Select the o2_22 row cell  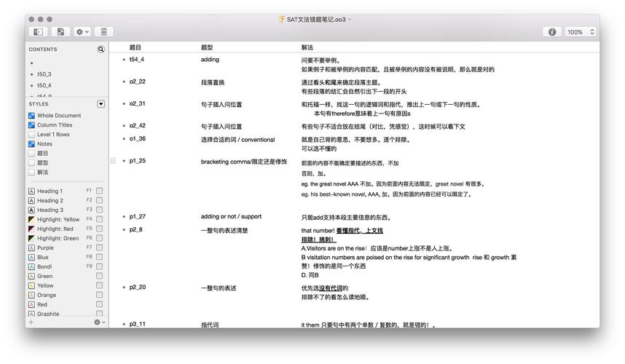click(x=138, y=82)
